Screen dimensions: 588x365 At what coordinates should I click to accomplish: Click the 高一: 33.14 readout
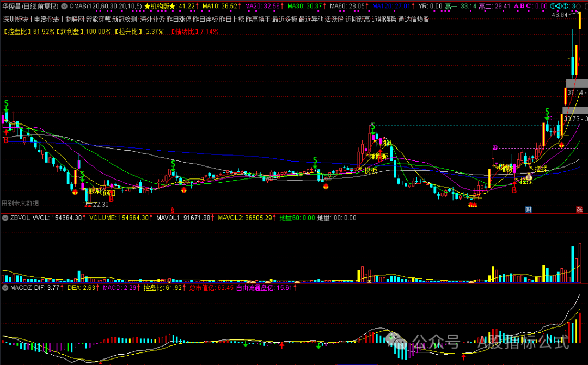(x=461, y=7)
